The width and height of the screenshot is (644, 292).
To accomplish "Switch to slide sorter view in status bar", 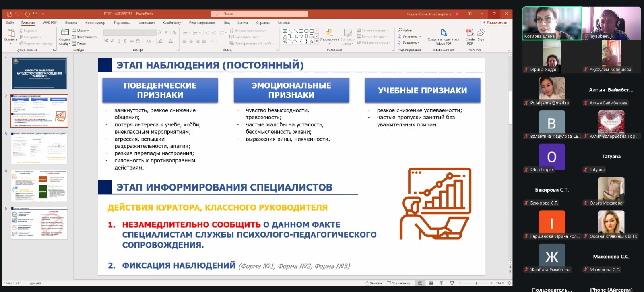I will point(431,283).
